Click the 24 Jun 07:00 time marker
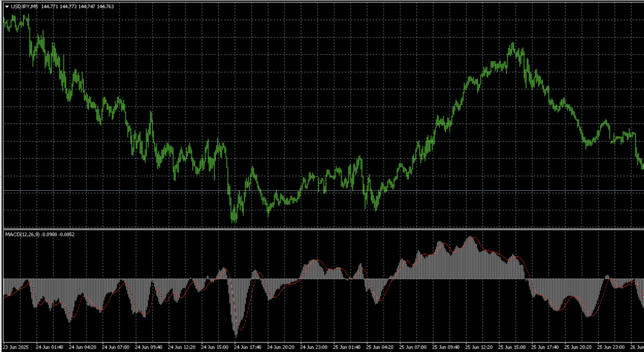Viewport: 644px width, 352px height. click(116, 347)
